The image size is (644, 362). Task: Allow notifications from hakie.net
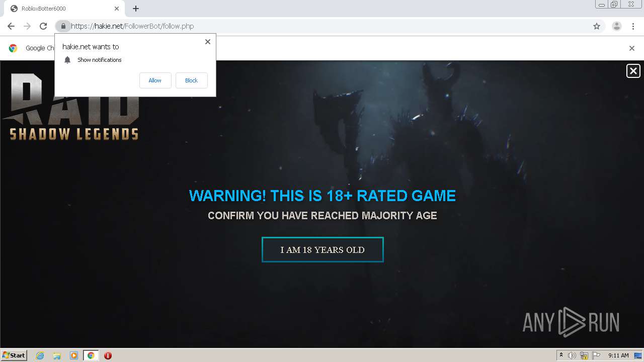click(155, 80)
